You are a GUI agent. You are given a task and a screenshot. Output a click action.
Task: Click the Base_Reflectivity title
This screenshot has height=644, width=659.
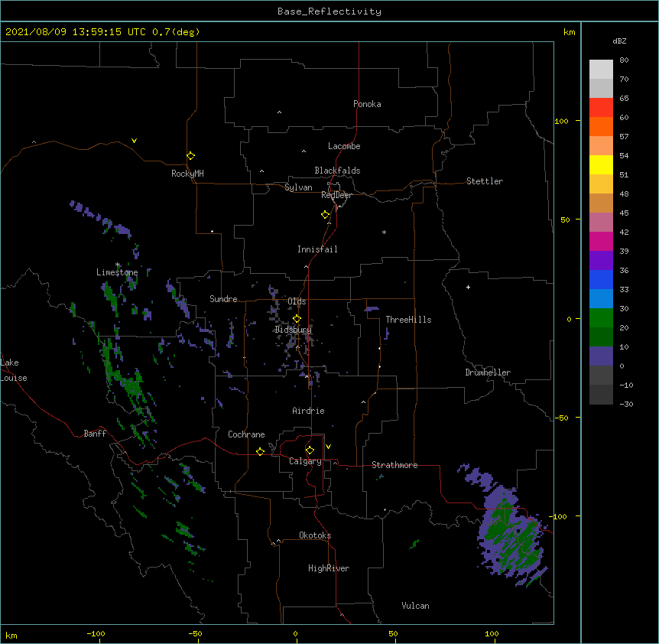(x=329, y=11)
